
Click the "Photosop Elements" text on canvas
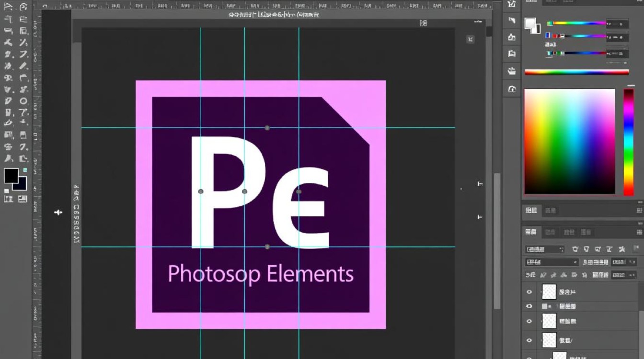pos(261,274)
